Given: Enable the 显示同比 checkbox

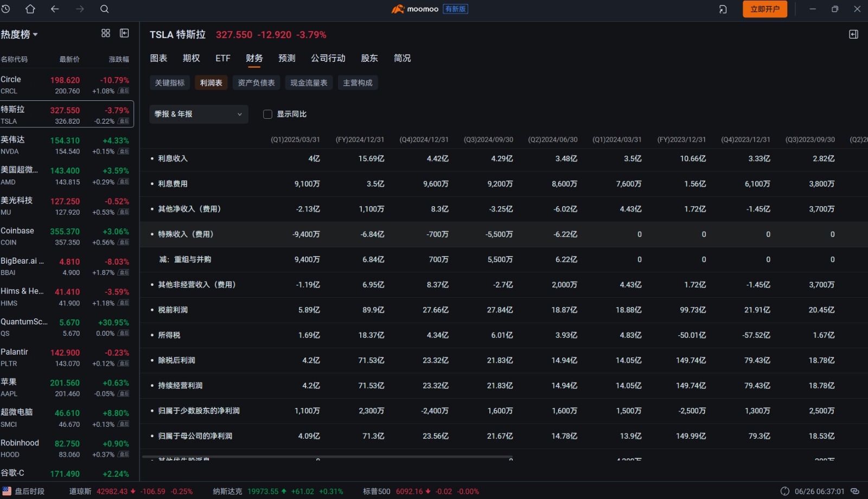Looking at the screenshot, I should [267, 114].
